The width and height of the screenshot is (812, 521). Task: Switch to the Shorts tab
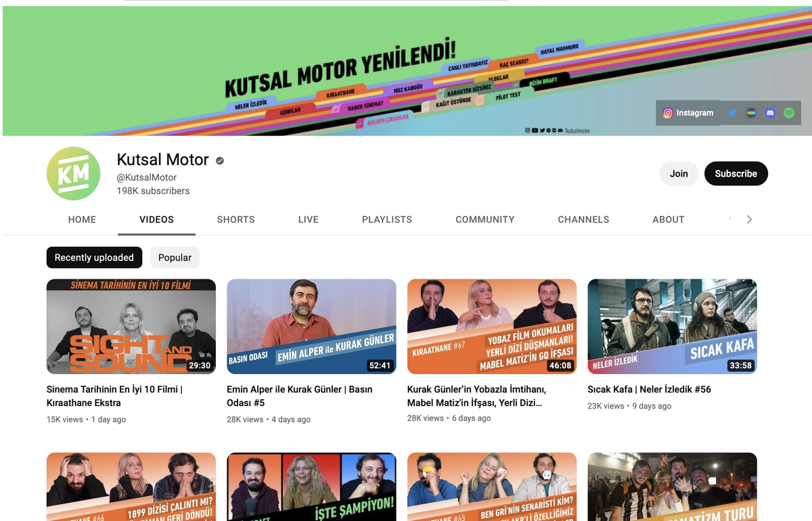point(235,219)
